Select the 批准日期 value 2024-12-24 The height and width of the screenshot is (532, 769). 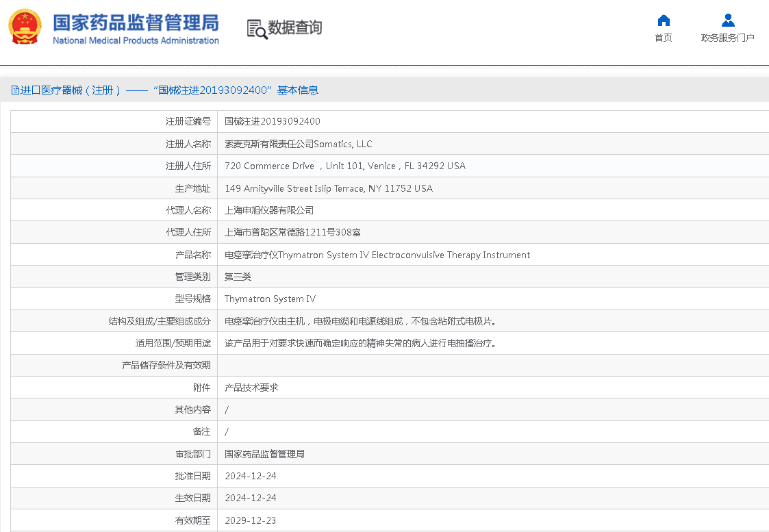tap(251, 476)
